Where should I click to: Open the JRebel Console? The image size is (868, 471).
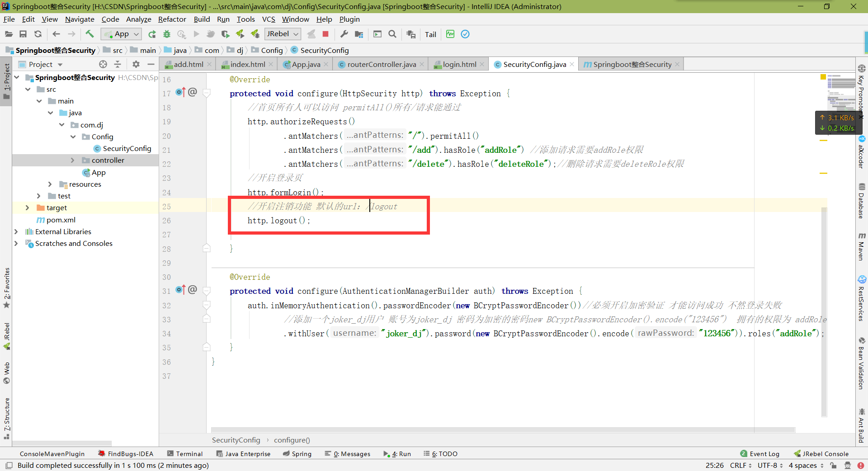point(821,454)
